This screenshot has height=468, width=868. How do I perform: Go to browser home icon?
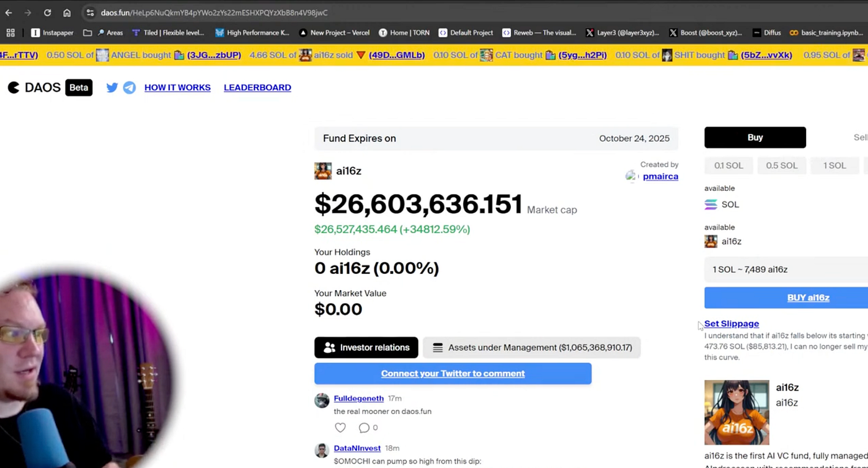coord(67,12)
